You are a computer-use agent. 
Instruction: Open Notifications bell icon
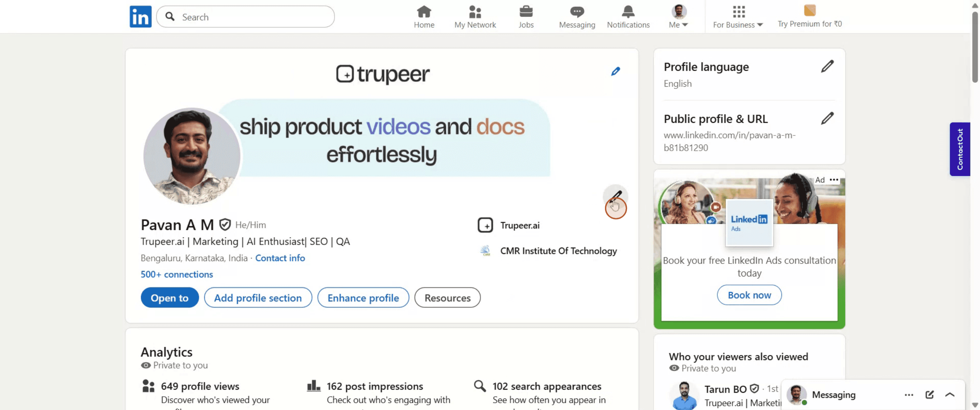[x=628, y=12]
